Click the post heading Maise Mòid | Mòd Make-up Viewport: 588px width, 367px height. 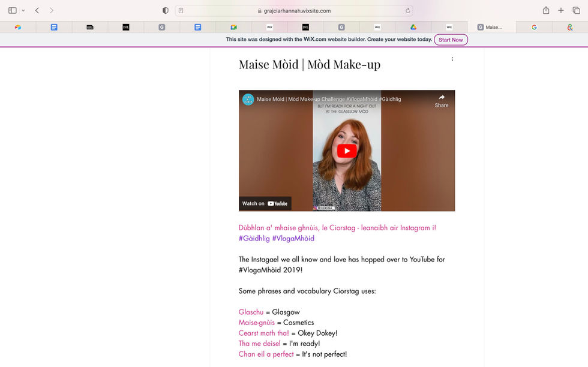click(x=310, y=65)
